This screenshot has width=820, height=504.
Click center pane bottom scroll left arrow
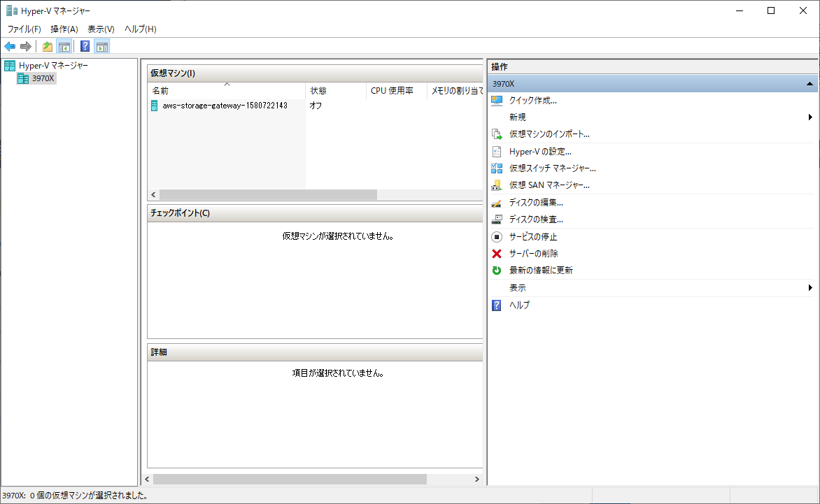pos(147,480)
